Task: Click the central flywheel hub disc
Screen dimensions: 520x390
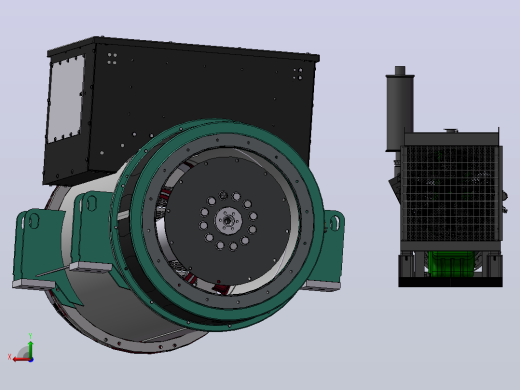Action: (x=229, y=220)
